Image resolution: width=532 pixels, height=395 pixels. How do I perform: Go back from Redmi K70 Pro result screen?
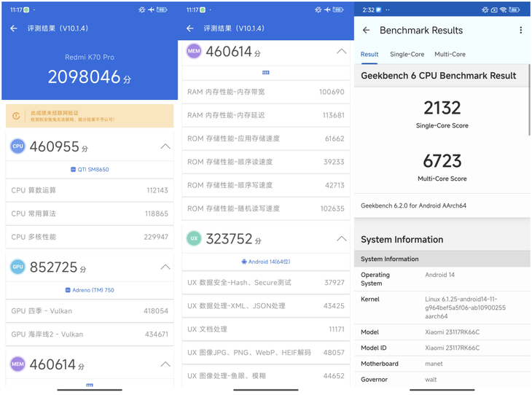click(14, 28)
